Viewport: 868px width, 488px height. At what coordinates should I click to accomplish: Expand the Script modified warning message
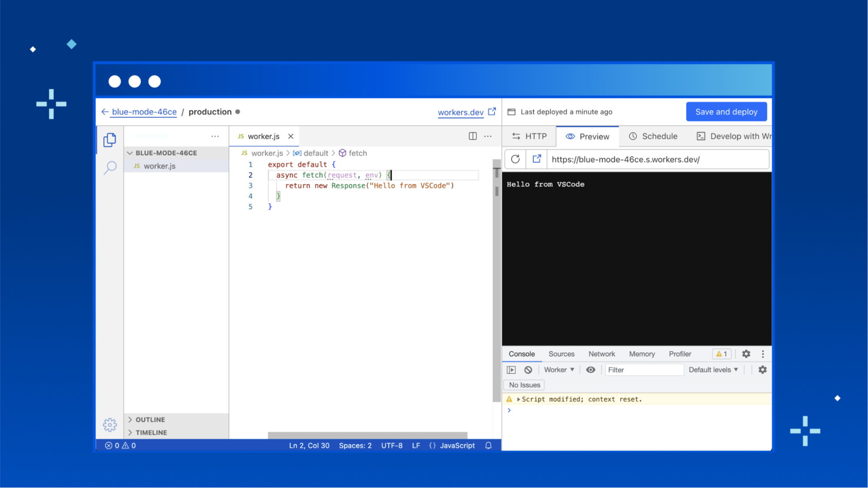point(518,399)
